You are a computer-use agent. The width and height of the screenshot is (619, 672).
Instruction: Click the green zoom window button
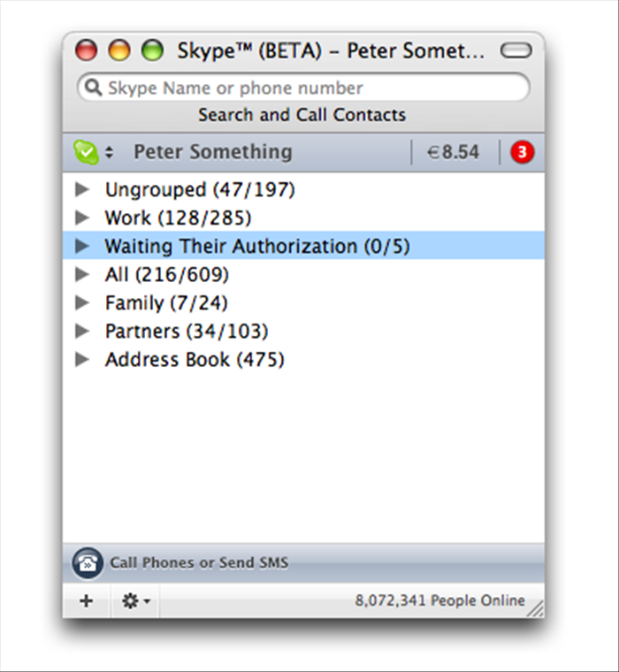click(152, 50)
